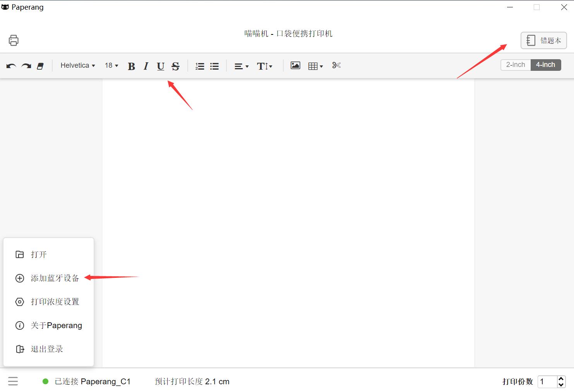Focus the 打印份数 copies input field
Image resolution: width=574 pixels, height=392 pixels.
pyautogui.click(x=547, y=382)
